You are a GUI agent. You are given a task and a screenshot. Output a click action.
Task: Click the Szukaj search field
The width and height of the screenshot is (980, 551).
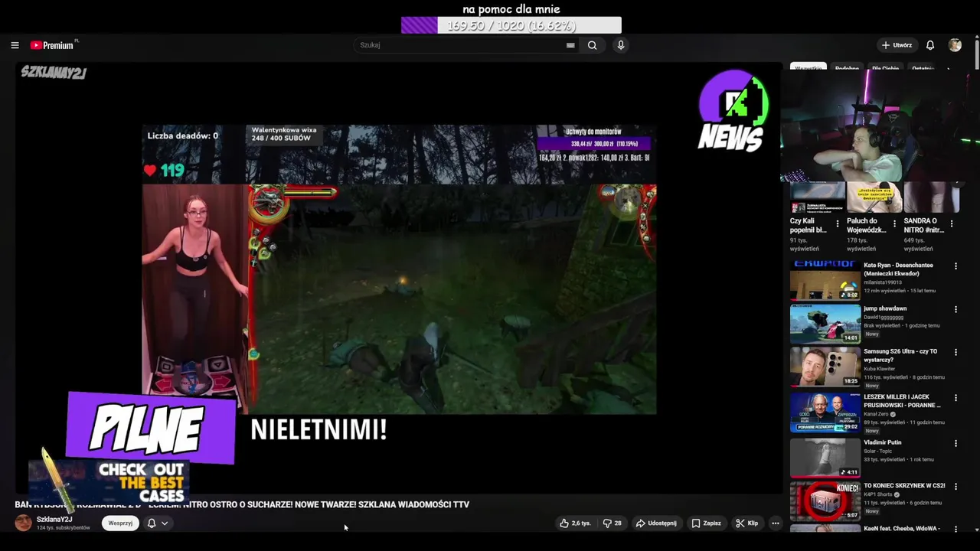coord(460,45)
